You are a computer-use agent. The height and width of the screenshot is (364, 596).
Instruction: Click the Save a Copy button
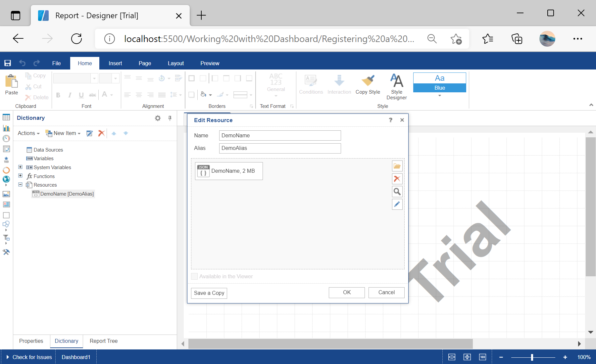coord(209,293)
